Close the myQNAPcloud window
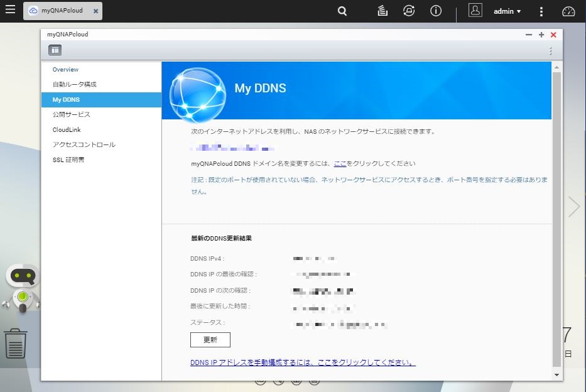 [553, 35]
